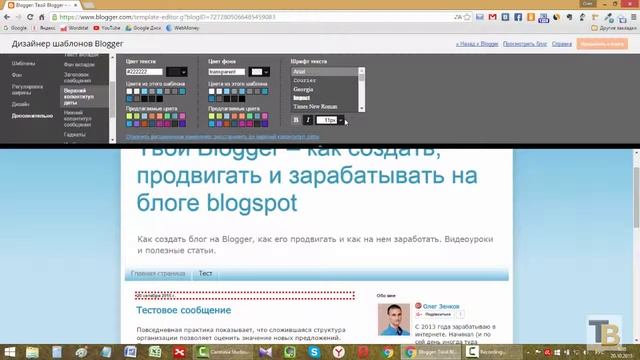This screenshot has height=360, width=640.
Task: Open Excel from the taskbar
Action: (x=155, y=352)
